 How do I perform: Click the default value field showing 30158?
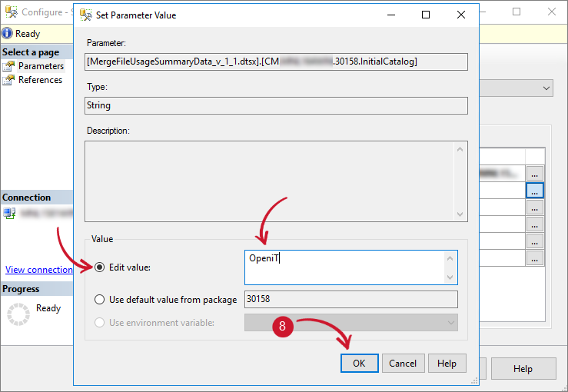pyautogui.click(x=351, y=299)
